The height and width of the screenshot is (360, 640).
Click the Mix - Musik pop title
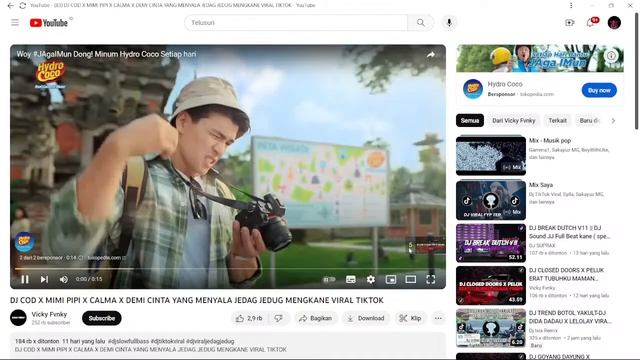[550, 140]
